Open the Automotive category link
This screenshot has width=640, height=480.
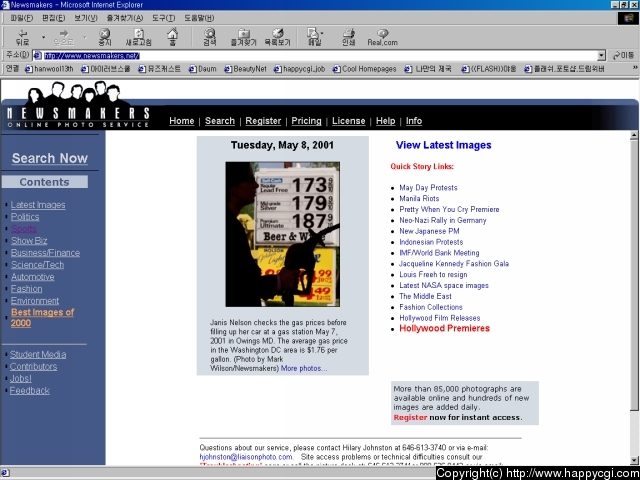tap(33, 277)
